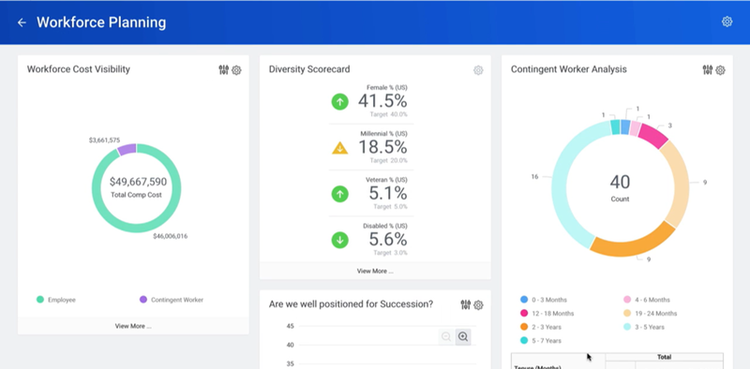This screenshot has width=750, height=369.
Task: Click View More under Workforce Cost Visibility
Action: 133,326
